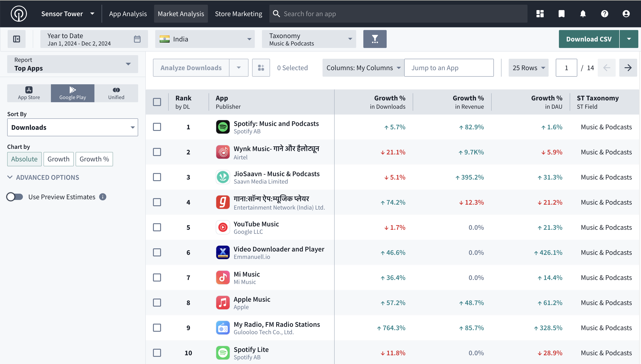Select the YouTube Music row checkbox

tap(157, 227)
